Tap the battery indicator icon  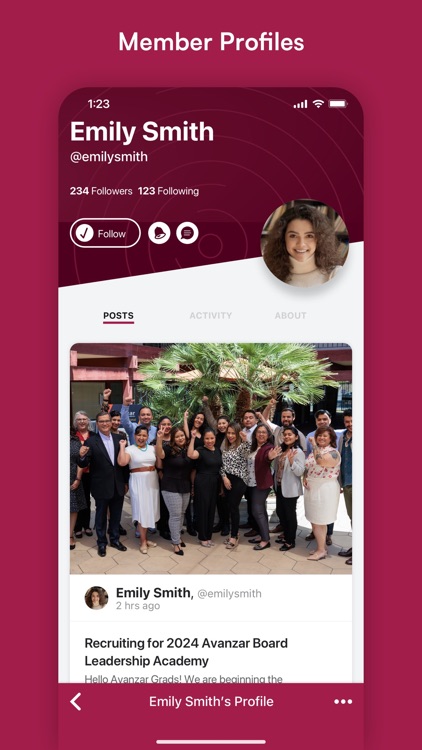(x=338, y=104)
